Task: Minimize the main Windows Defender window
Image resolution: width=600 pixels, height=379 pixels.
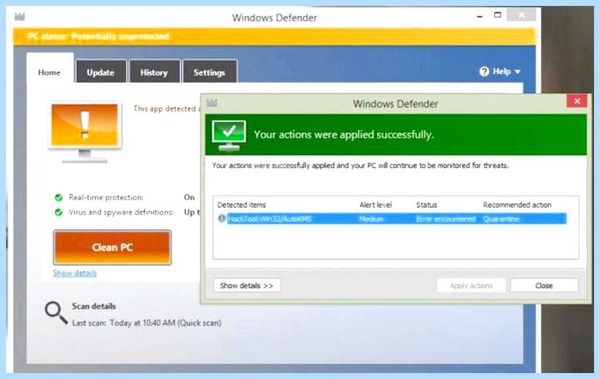Action: (x=479, y=16)
